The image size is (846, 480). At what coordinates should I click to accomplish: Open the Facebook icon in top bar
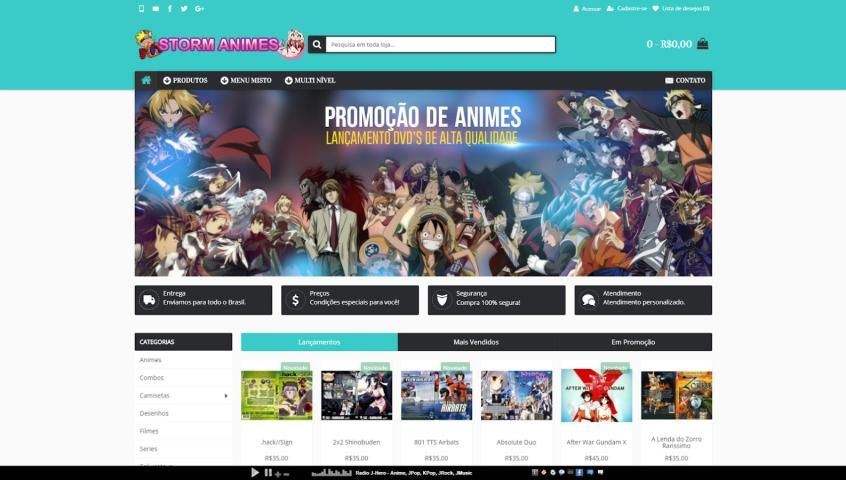(169, 8)
